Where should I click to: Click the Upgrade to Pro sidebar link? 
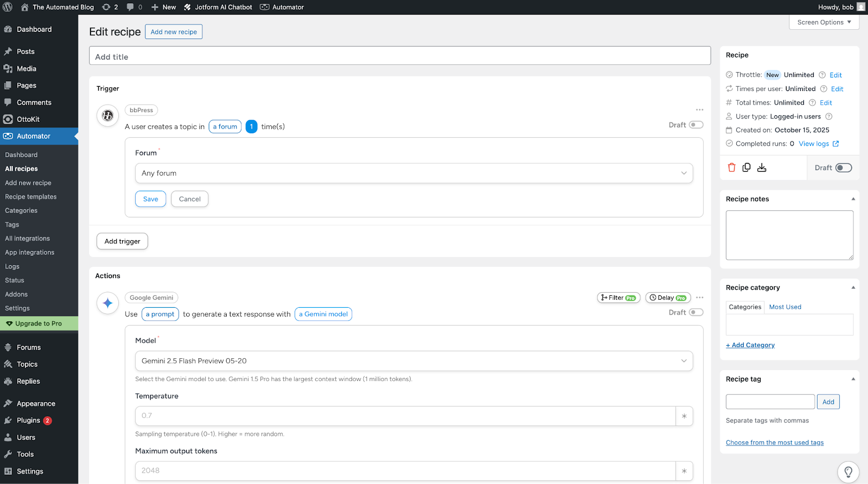pos(39,324)
